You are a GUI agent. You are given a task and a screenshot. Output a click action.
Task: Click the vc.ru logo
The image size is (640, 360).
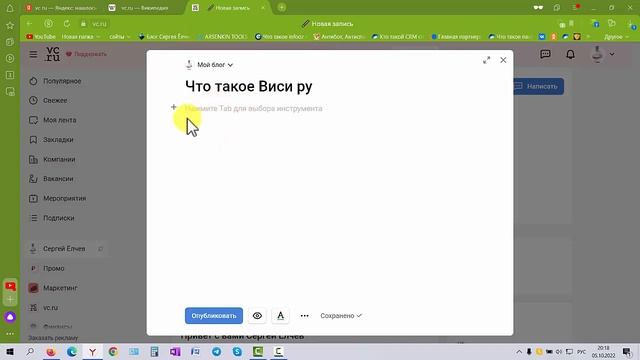click(x=53, y=53)
